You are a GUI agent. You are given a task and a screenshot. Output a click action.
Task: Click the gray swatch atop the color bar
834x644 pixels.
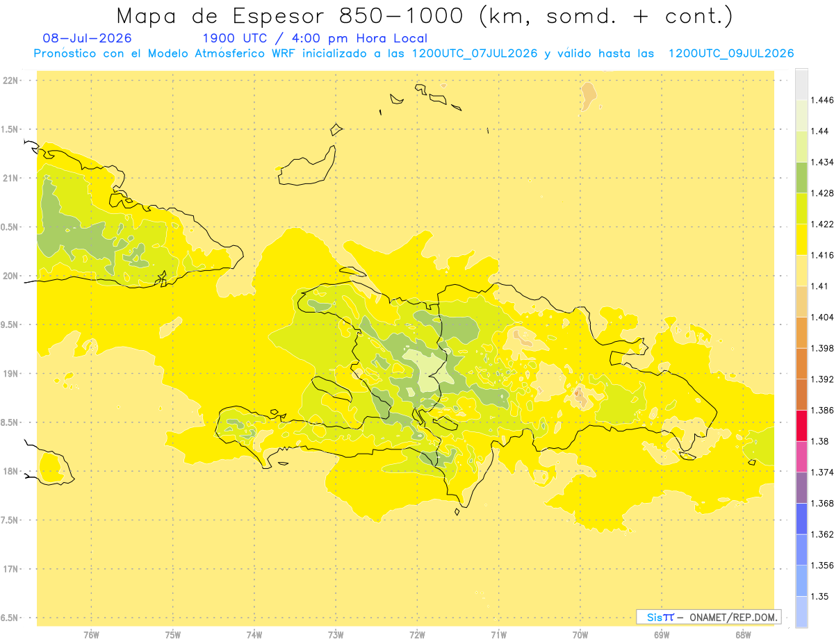801,84
